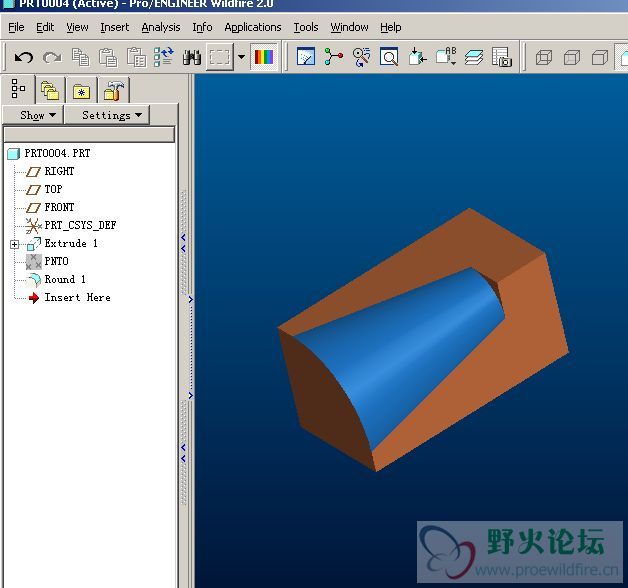Click the Zoom In magnifier icon
Image resolution: width=628 pixels, height=588 pixels.
coord(389,56)
